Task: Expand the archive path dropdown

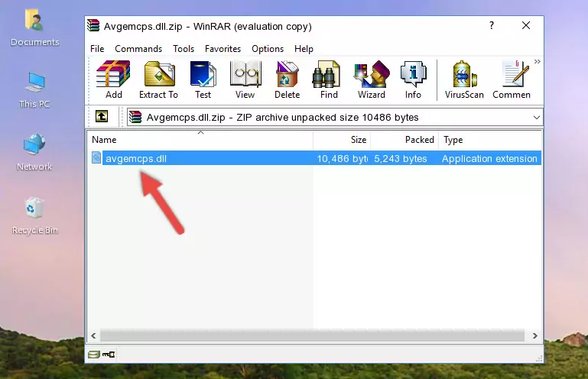Action: pos(537,118)
